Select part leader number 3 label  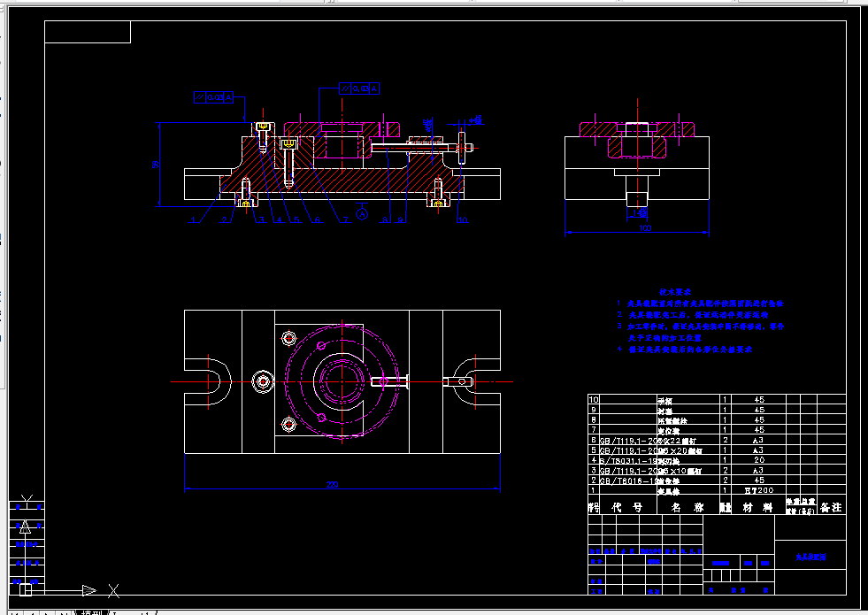(261, 219)
